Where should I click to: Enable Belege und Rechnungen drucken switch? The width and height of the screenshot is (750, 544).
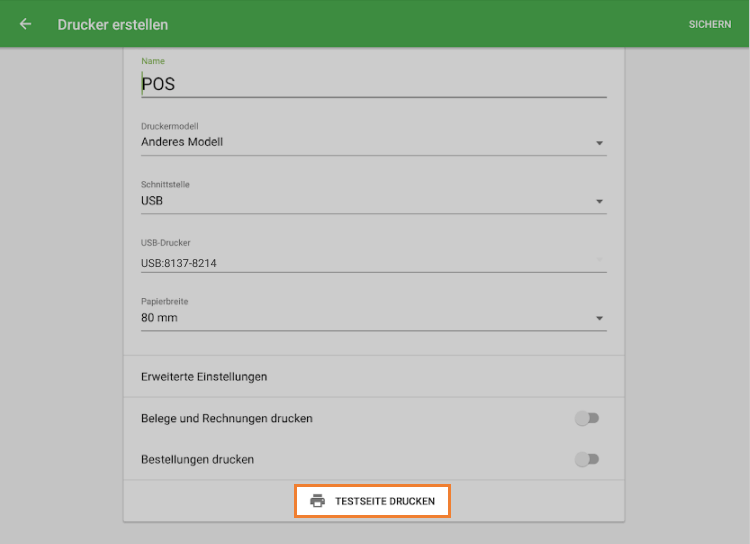tap(587, 419)
